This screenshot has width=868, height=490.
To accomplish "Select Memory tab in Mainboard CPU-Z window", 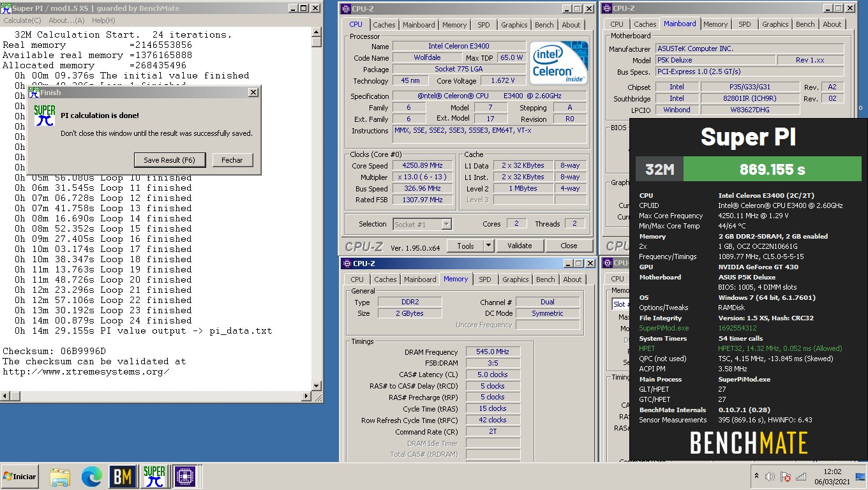I will click(715, 24).
